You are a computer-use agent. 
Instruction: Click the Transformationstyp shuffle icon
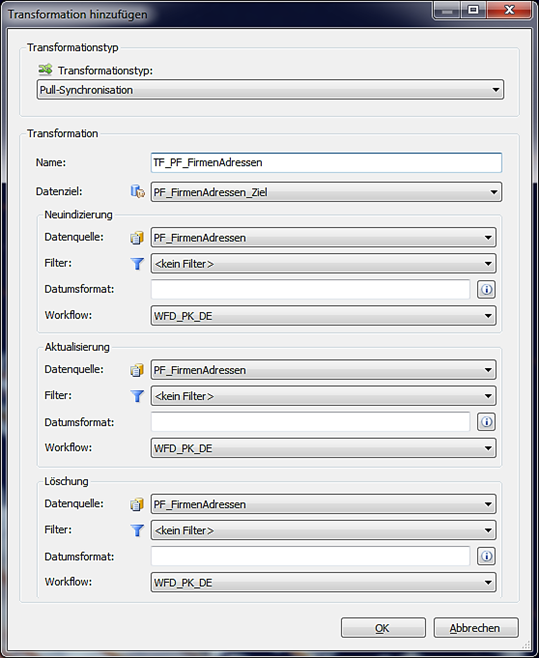pyautogui.click(x=45, y=69)
